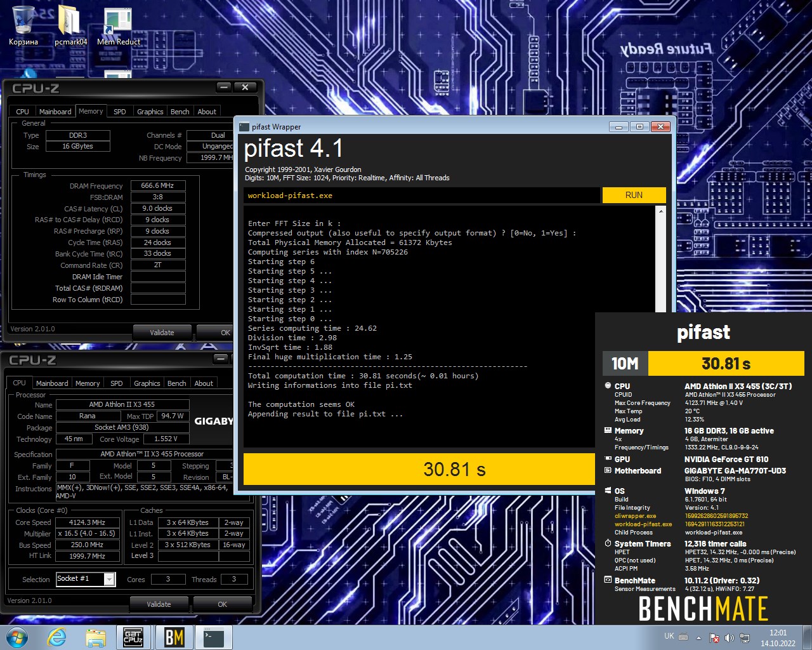Click the Show desktop strip on the taskbar
This screenshot has width=812, height=650.
click(808, 637)
